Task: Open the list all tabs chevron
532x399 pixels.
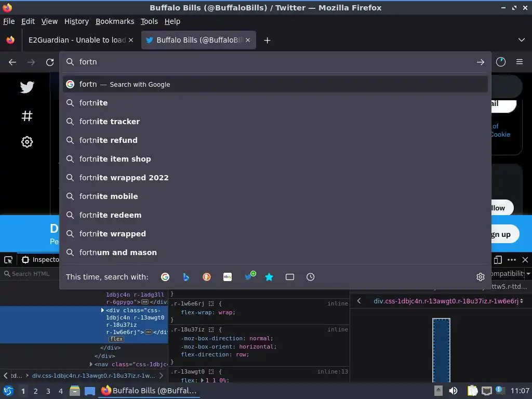Action: (522, 40)
